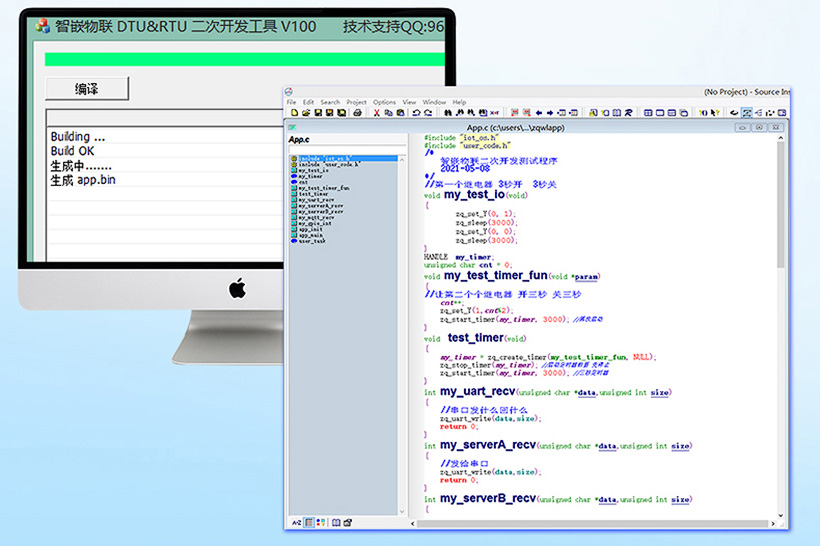The width and height of the screenshot is (820, 546).
Task: Click the 编译 compile button
Action: point(87,89)
